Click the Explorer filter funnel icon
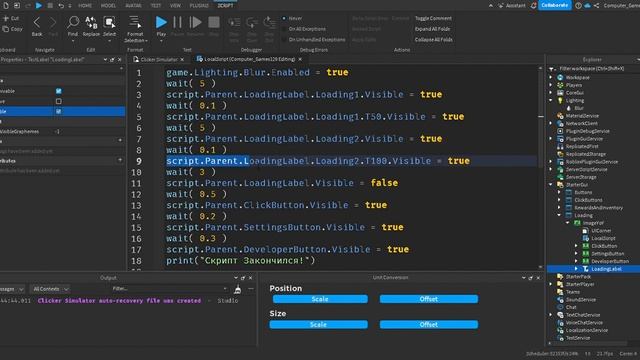The image size is (640, 360). point(553,69)
